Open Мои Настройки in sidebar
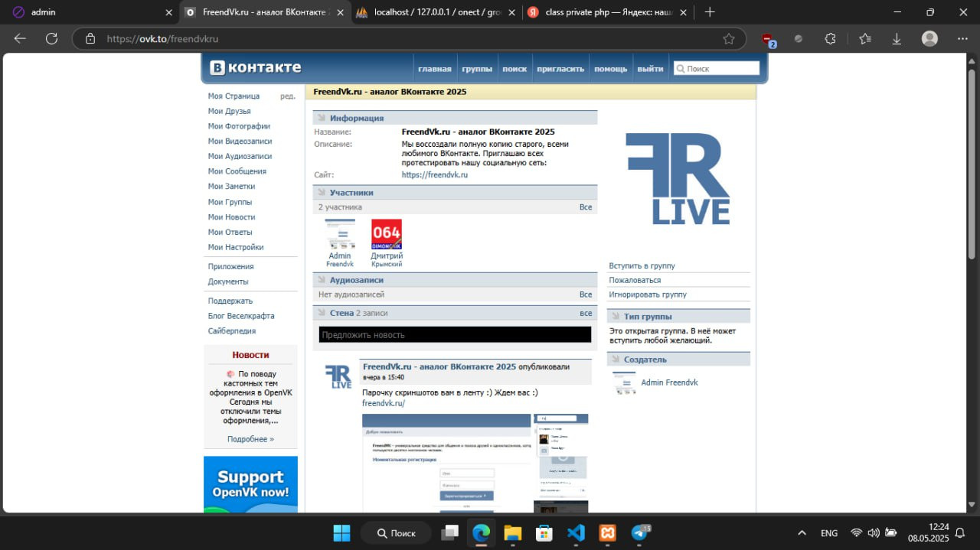Viewport: 980px width, 550px height. (236, 247)
